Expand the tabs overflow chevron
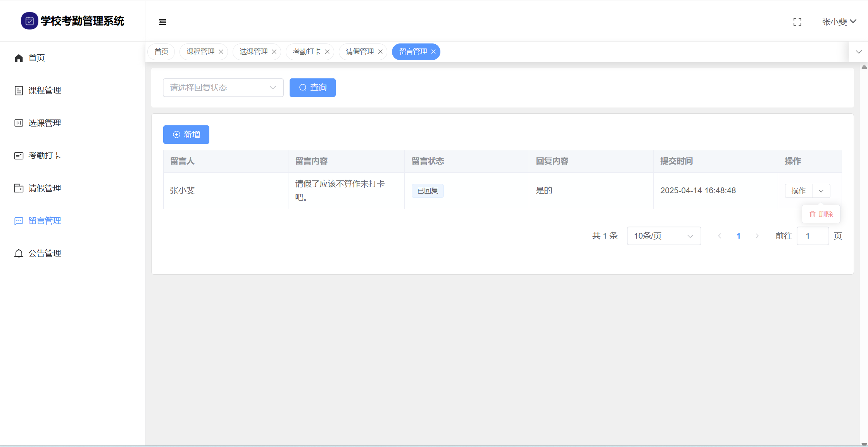The image size is (868, 447). point(858,52)
